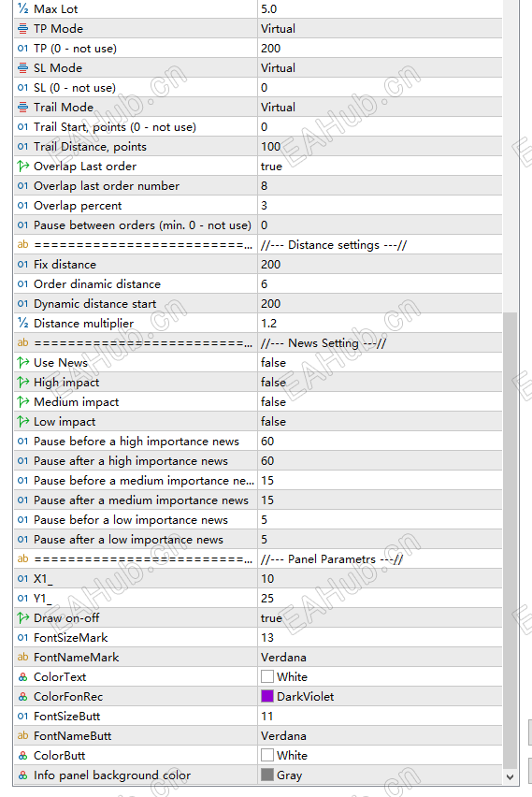Click the integer icon next to Fix distance
532x797 pixels.
22,265
